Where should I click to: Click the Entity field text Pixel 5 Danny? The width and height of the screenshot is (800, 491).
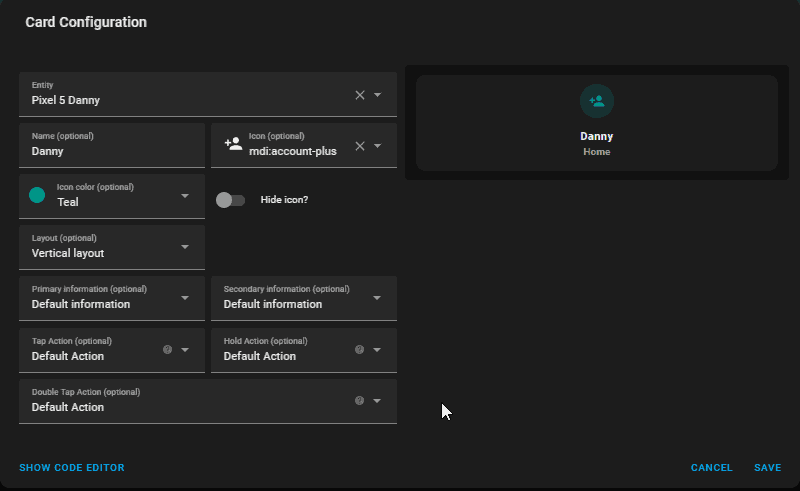[66, 101]
